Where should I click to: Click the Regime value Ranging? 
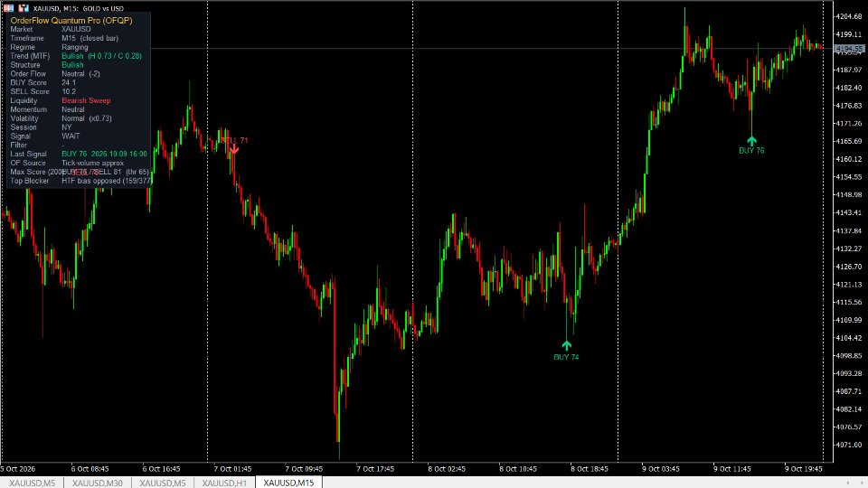[75, 47]
